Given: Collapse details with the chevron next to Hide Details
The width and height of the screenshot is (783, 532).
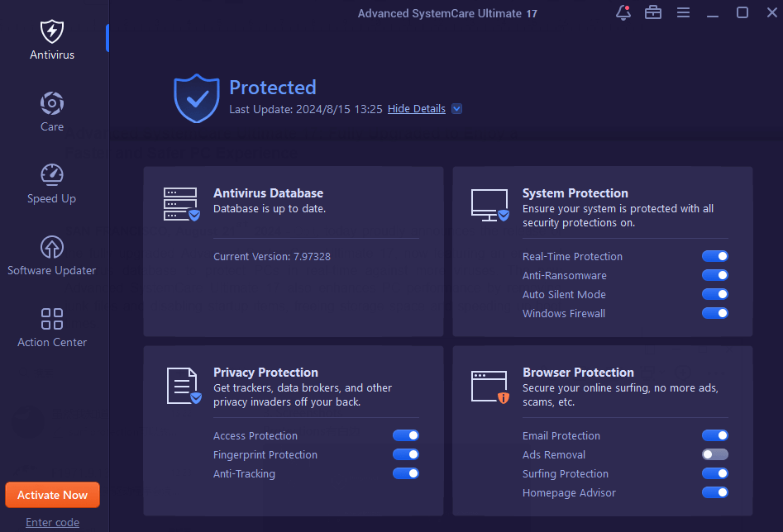Looking at the screenshot, I should click(x=457, y=109).
